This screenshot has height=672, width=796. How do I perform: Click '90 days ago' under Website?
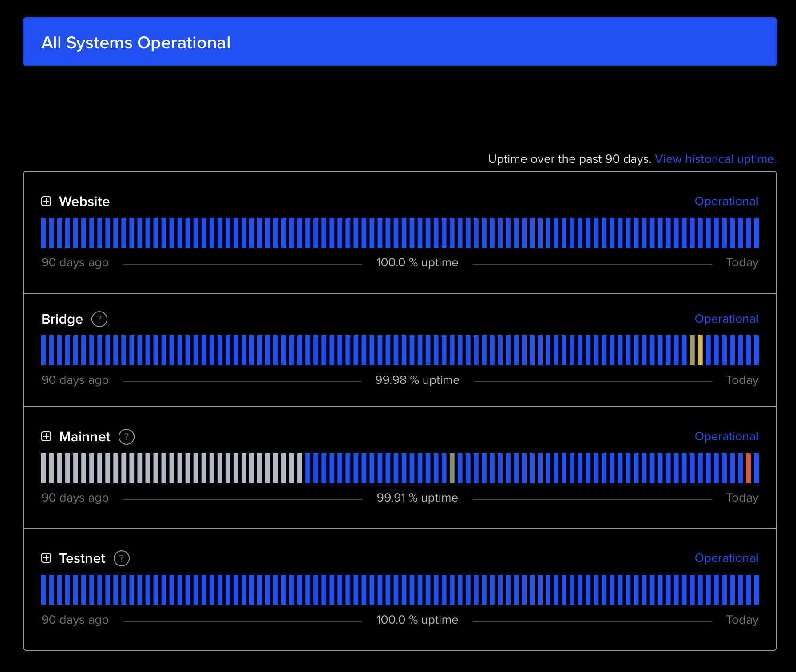[x=75, y=262]
